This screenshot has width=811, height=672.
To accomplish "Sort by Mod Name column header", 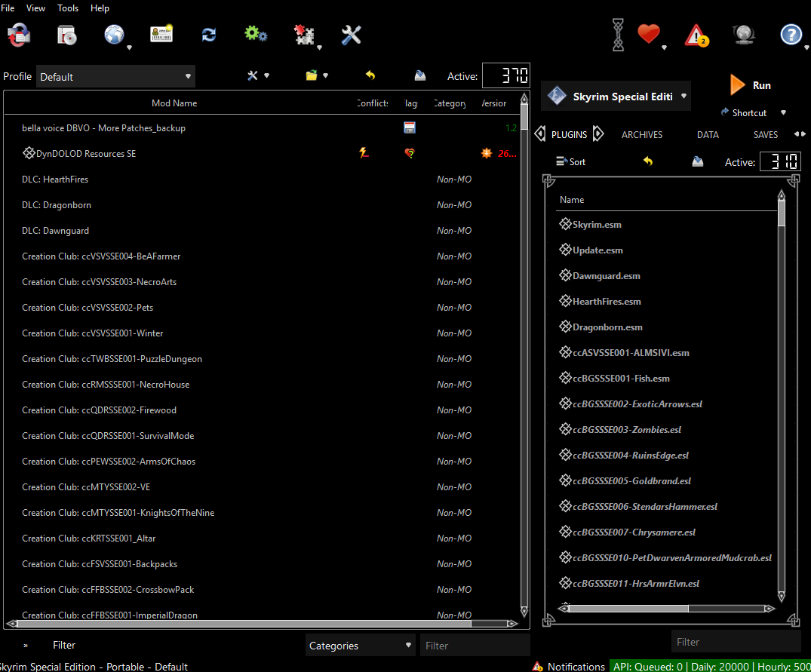I will pos(174,103).
